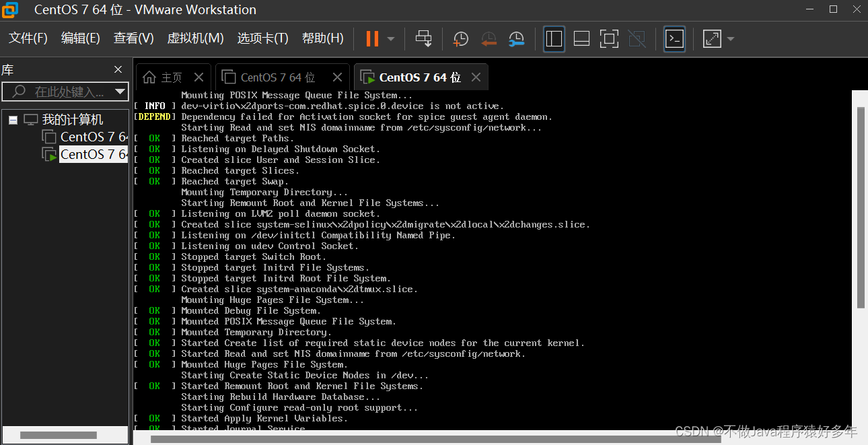This screenshot has height=445, width=868.
Task: Minimize the VMware Workstation window
Action: (x=809, y=9)
